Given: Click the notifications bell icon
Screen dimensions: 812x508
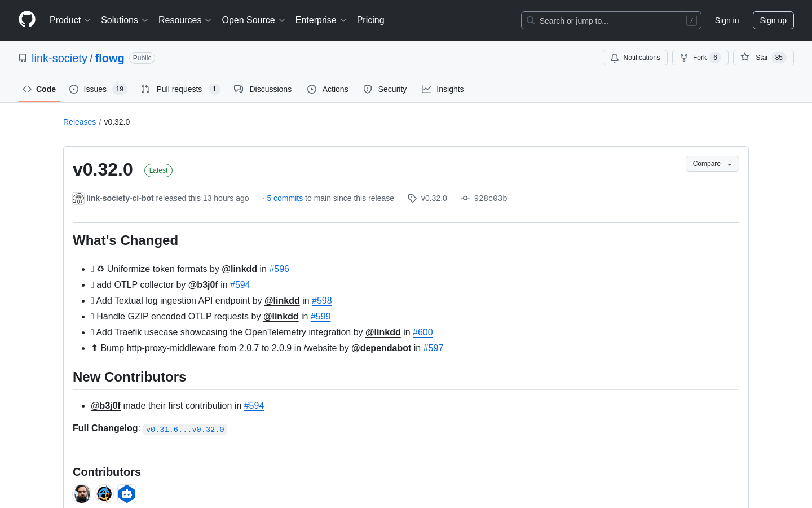Looking at the screenshot, I should click(615, 58).
